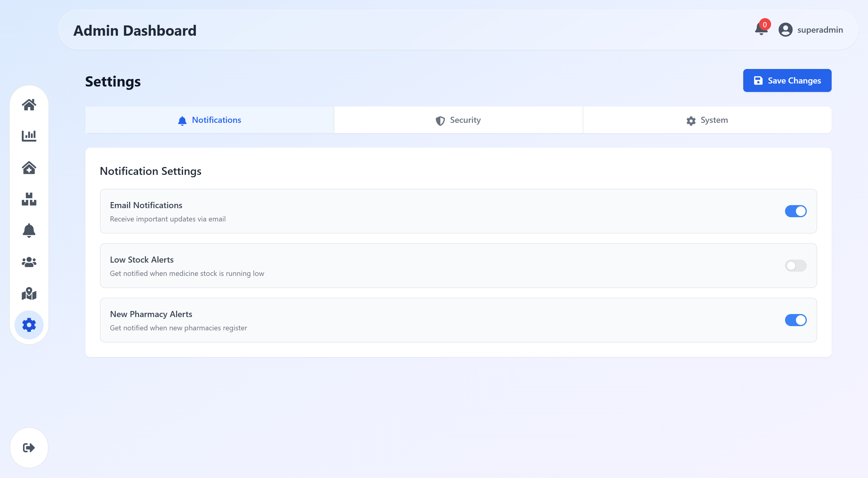Select the settings gear sidebar icon
The width and height of the screenshot is (868, 478).
click(x=29, y=325)
